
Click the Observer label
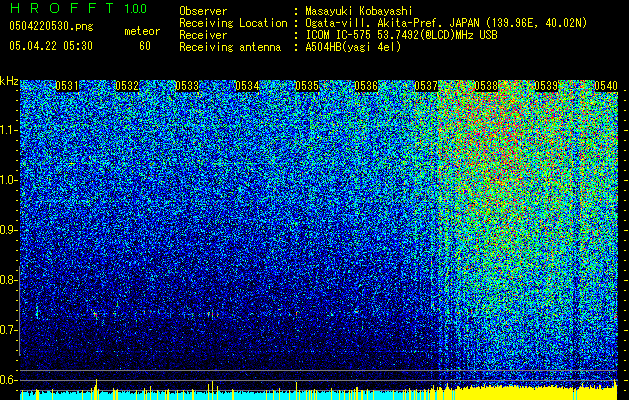203,11
